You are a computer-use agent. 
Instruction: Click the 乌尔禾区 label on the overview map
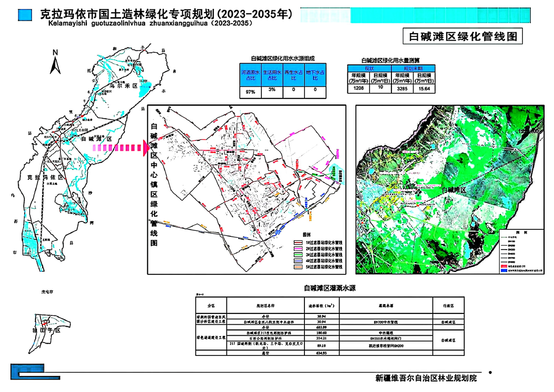pyautogui.click(x=124, y=86)
